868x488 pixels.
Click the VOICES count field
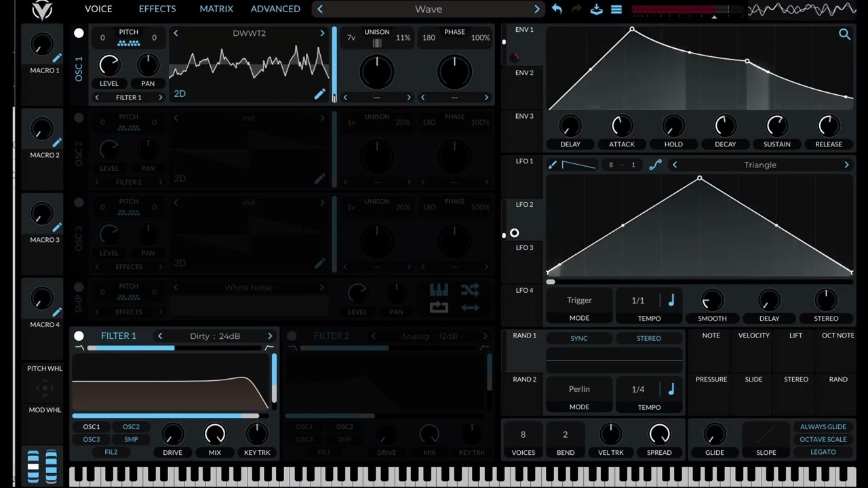(523, 434)
